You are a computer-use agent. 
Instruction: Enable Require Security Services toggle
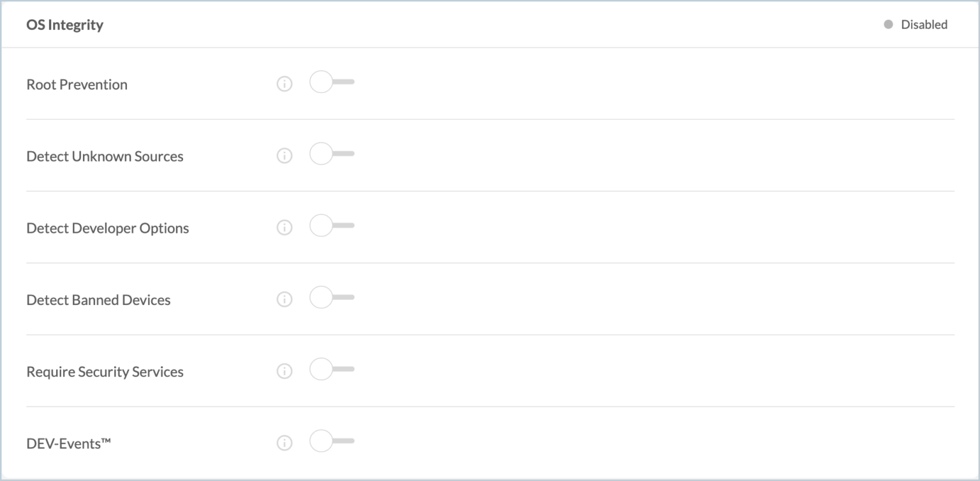point(330,369)
